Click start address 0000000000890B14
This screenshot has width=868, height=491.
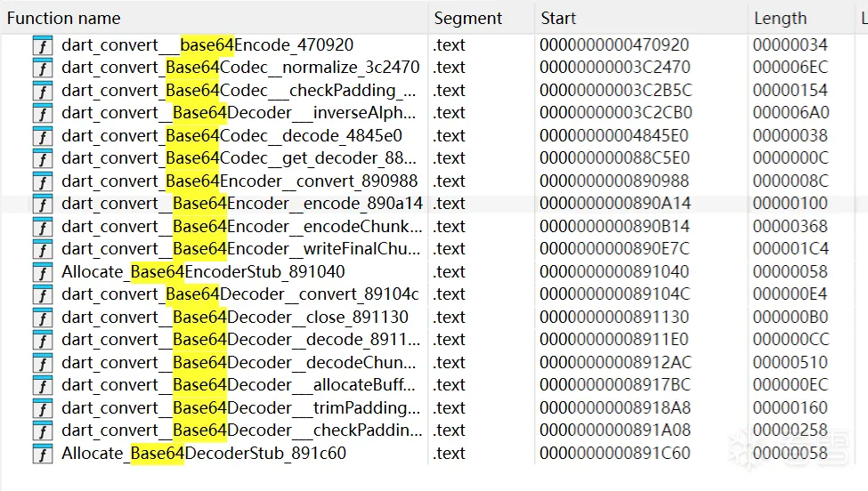[614, 227]
